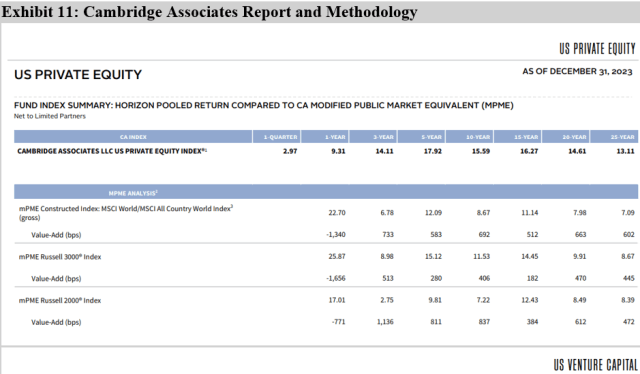Select the 10-YEAR column header
Viewport: 640px width, 374px height.
click(x=470, y=137)
